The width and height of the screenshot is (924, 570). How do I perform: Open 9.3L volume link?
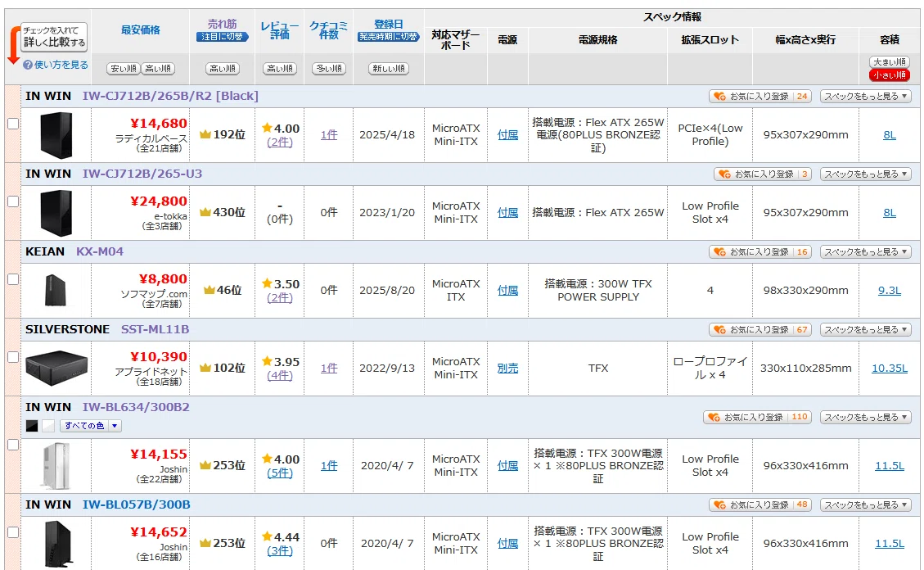click(890, 290)
